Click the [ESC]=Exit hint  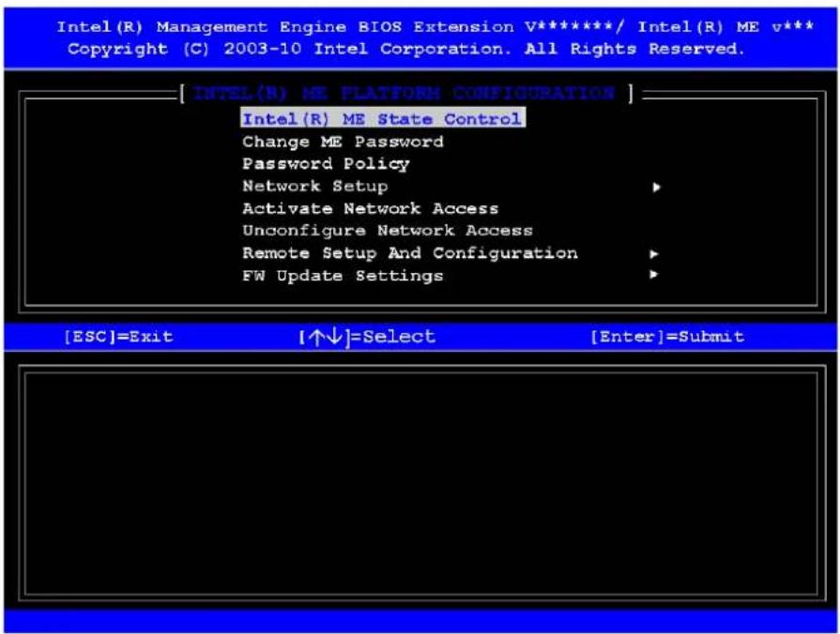[x=118, y=337]
